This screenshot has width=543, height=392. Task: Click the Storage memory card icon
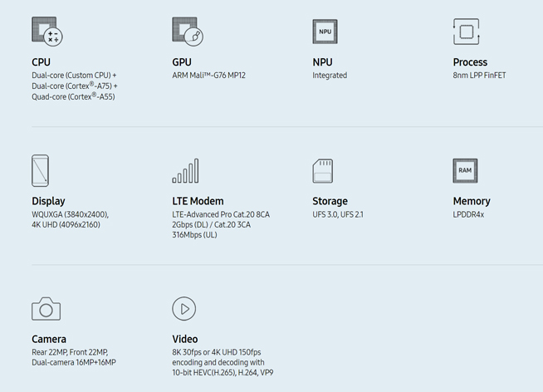(324, 171)
